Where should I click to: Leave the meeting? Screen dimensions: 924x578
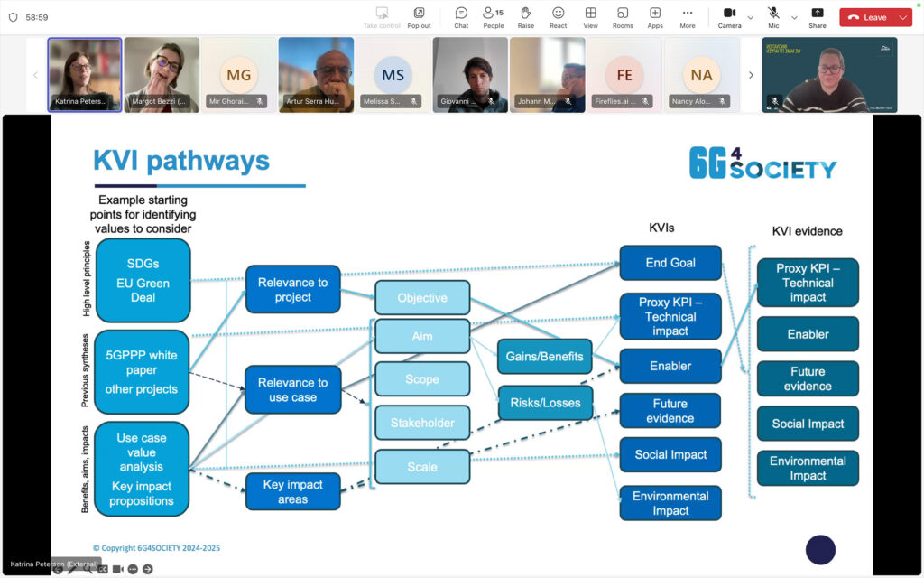click(x=866, y=17)
